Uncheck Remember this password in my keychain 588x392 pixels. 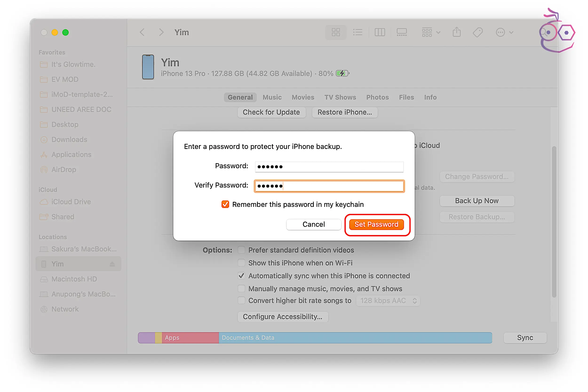(225, 204)
